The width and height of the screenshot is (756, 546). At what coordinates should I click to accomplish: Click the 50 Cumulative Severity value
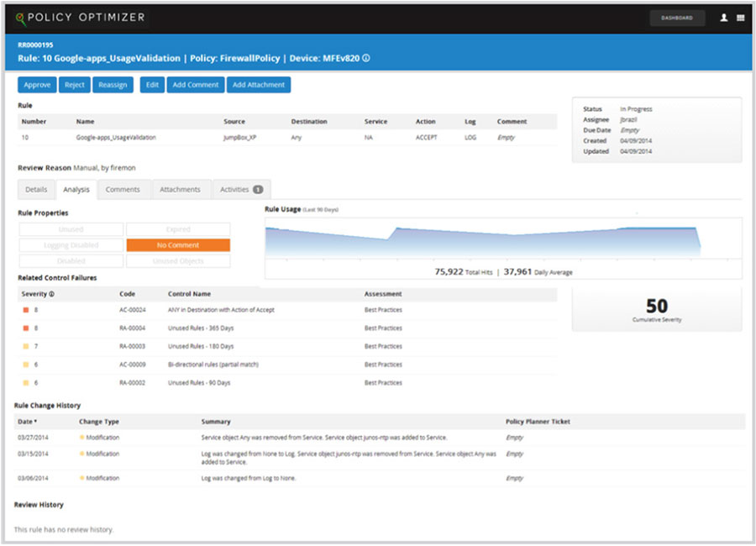[x=657, y=306]
